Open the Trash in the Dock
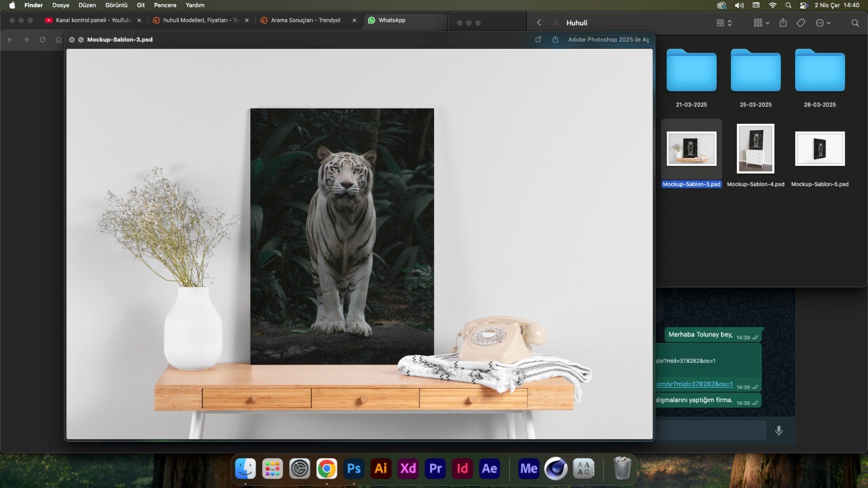Image resolution: width=868 pixels, height=488 pixels. click(x=622, y=468)
